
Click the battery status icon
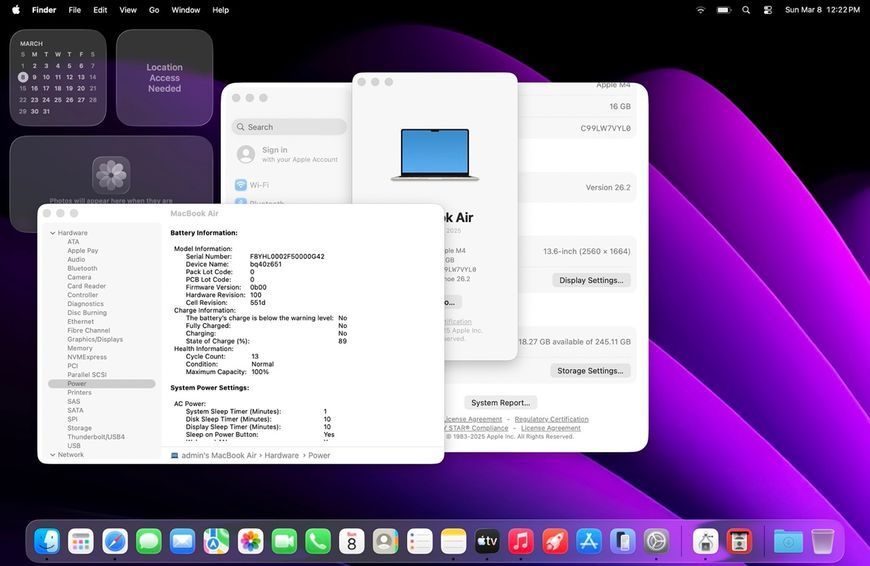[724, 9]
